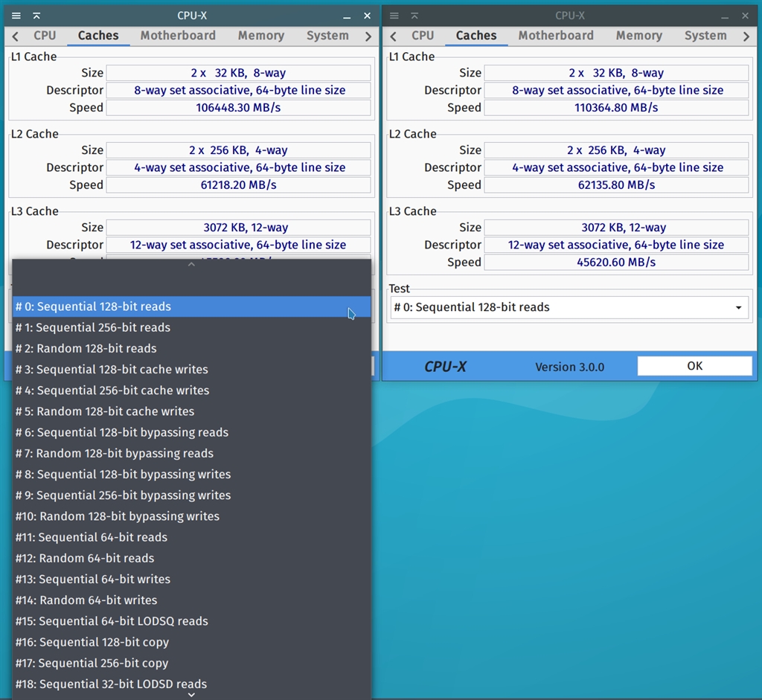Click L2 descriptor 4-way set associative, left window
This screenshot has height=700, width=762.
click(238, 167)
